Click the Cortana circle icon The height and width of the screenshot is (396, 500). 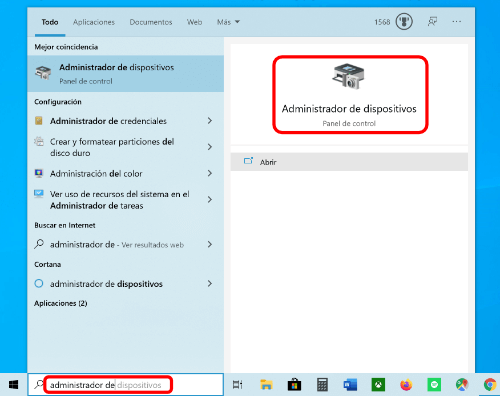39,283
